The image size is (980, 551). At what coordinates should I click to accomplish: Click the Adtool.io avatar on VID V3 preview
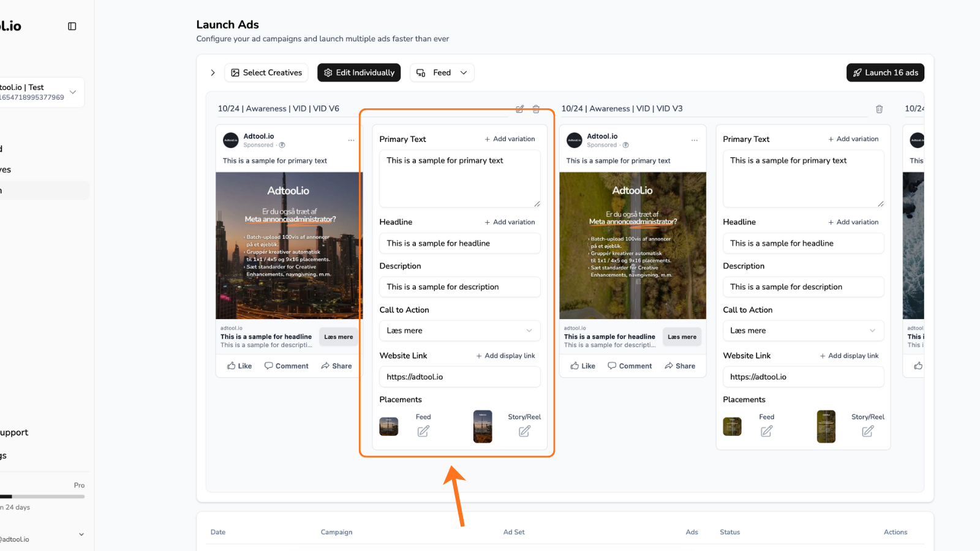click(575, 140)
